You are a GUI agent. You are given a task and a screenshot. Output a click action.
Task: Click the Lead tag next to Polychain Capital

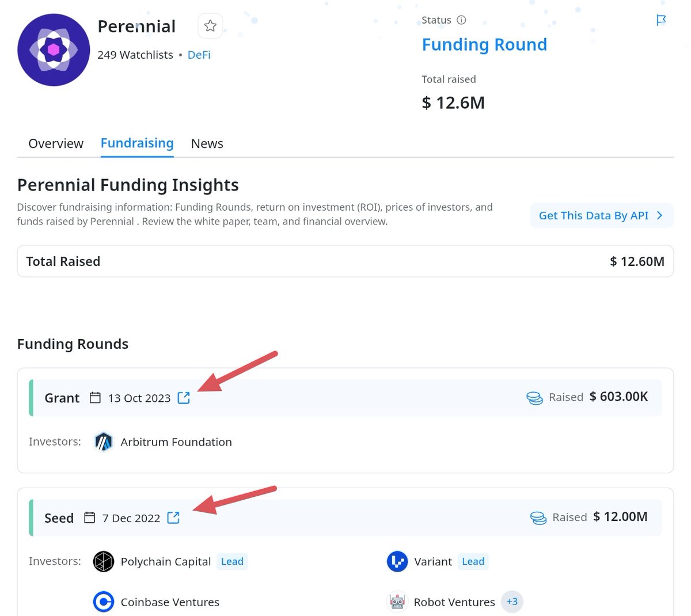click(232, 562)
